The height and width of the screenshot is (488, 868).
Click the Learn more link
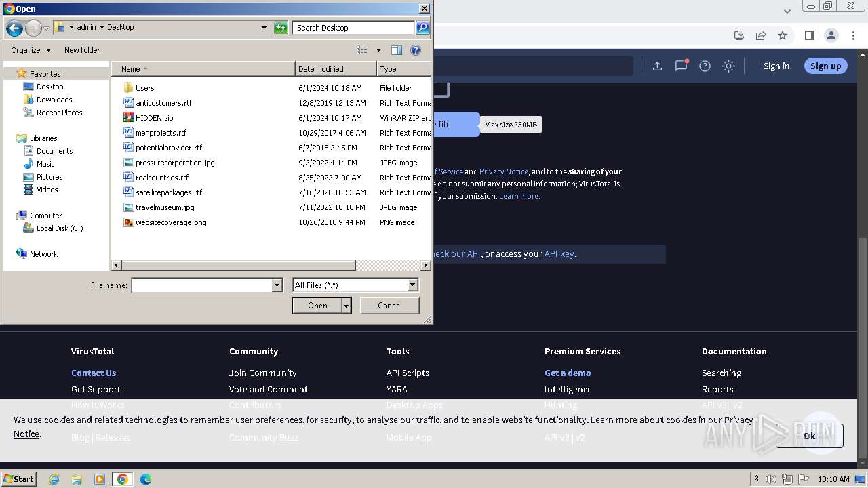(x=519, y=196)
